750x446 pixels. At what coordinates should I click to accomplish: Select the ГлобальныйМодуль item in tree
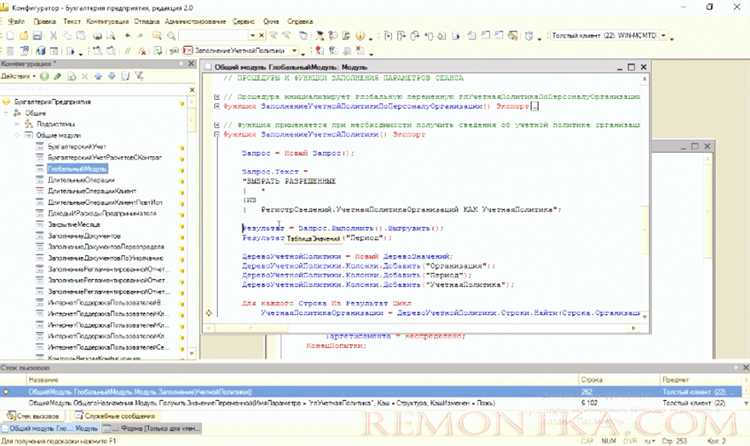coord(77,168)
